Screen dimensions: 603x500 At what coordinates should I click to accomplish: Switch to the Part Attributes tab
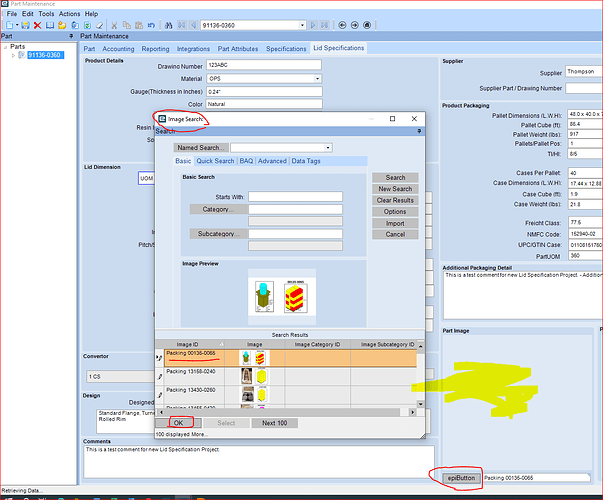click(x=238, y=49)
